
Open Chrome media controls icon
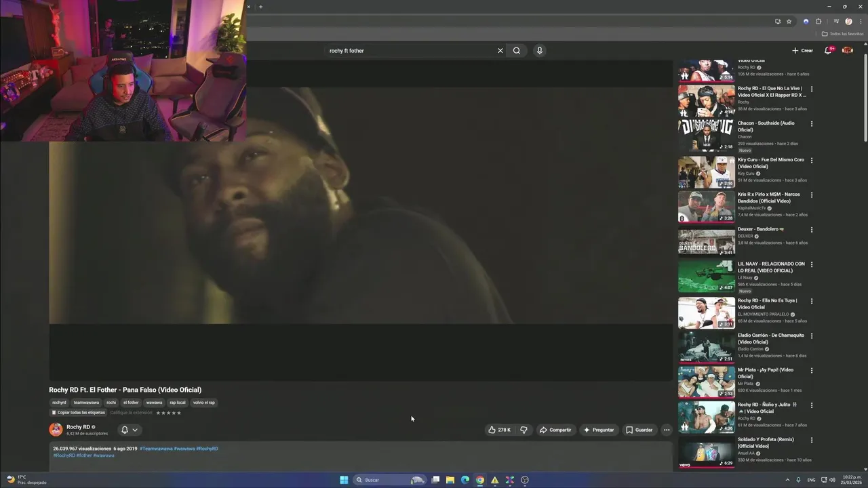836,21
